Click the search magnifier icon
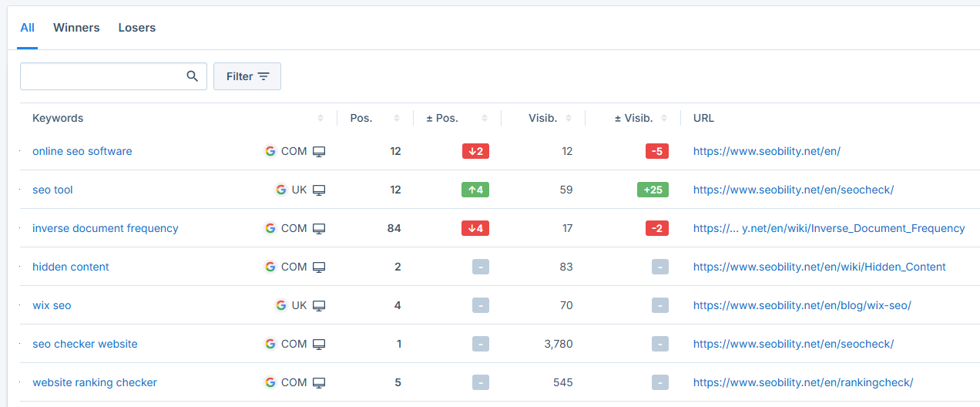This screenshot has height=407, width=980. [192, 76]
